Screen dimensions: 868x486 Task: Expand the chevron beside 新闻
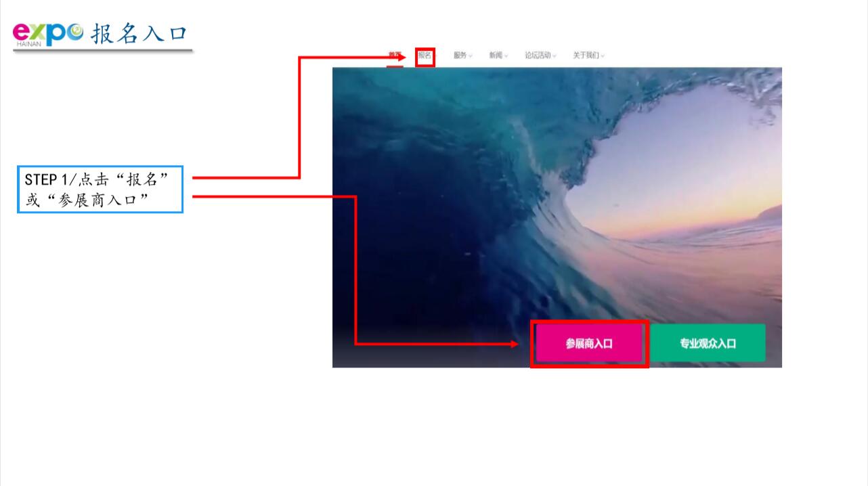[x=506, y=56]
